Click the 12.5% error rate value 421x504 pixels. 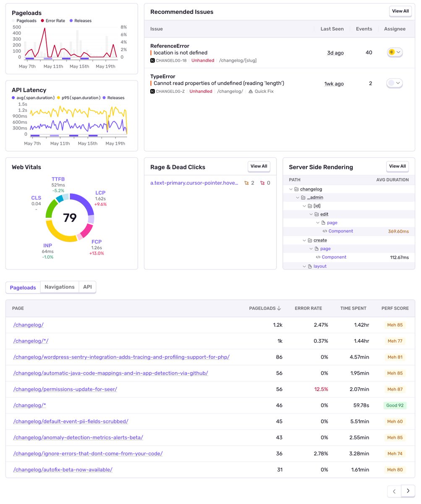pos(320,389)
